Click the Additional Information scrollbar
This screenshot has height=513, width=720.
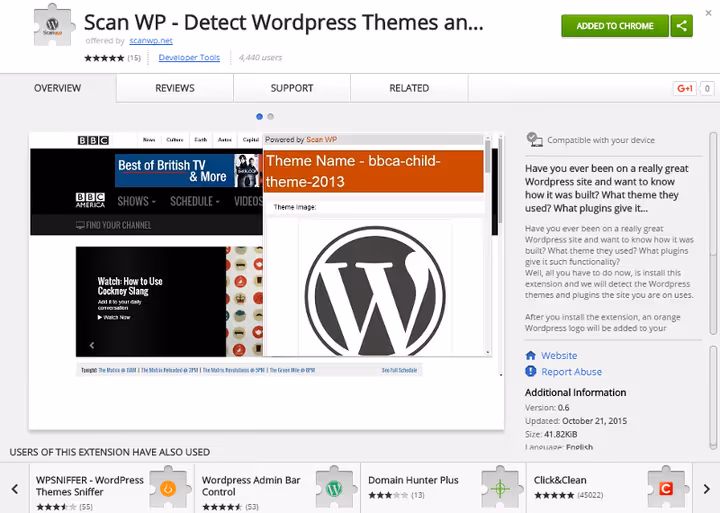713,398
